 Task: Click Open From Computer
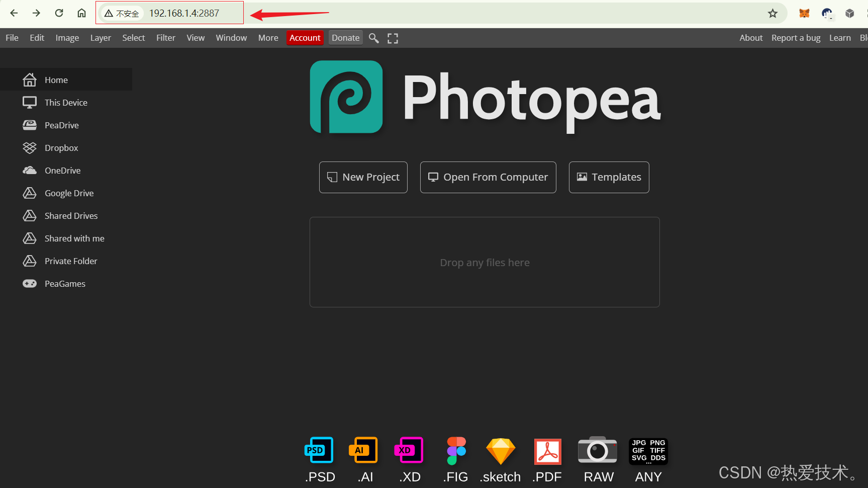pyautogui.click(x=488, y=177)
